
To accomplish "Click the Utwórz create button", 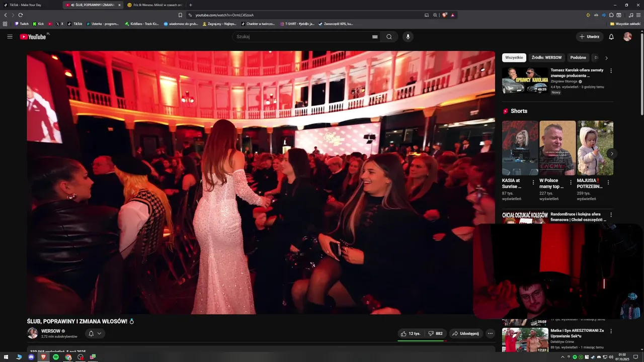I will [x=590, y=37].
